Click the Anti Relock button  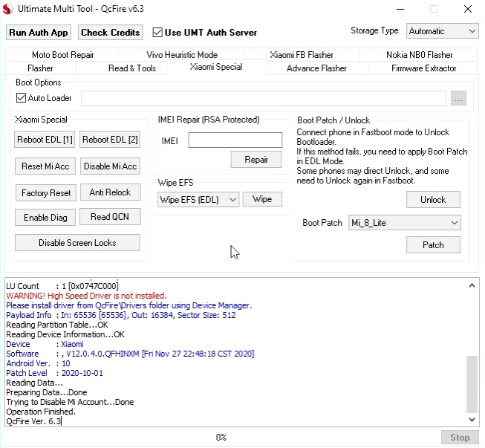pos(110,192)
